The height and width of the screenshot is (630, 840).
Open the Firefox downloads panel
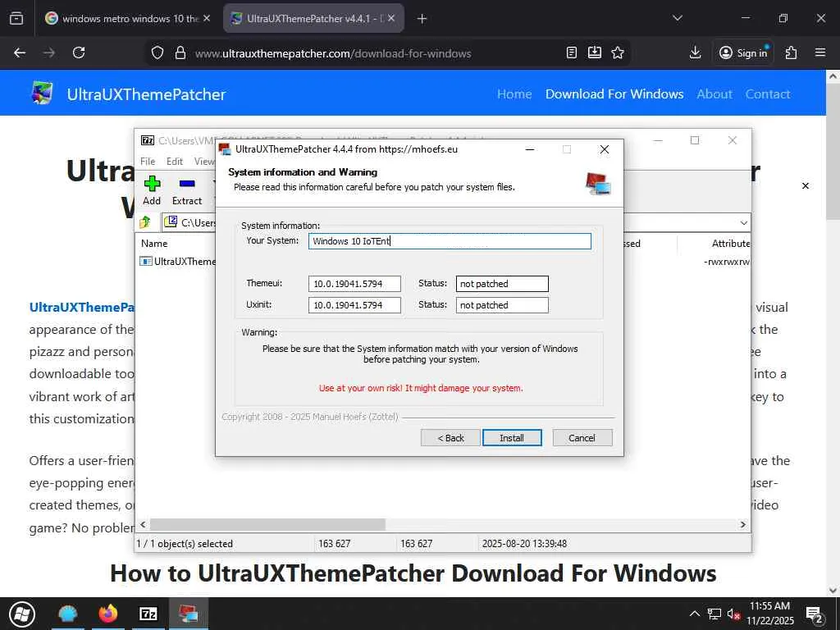pyautogui.click(x=695, y=52)
